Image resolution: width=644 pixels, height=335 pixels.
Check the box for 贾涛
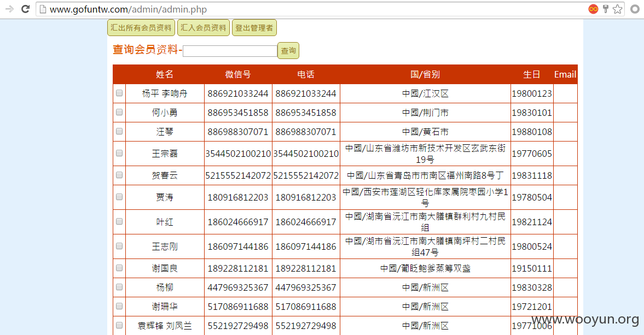tap(119, 197)
